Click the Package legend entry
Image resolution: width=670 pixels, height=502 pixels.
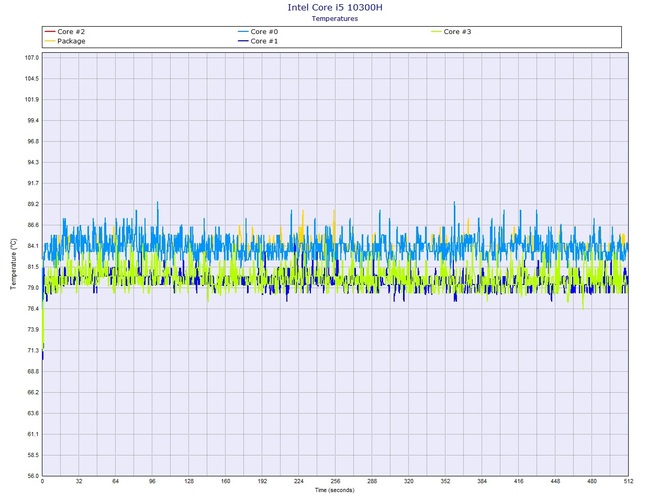[65, 41]
